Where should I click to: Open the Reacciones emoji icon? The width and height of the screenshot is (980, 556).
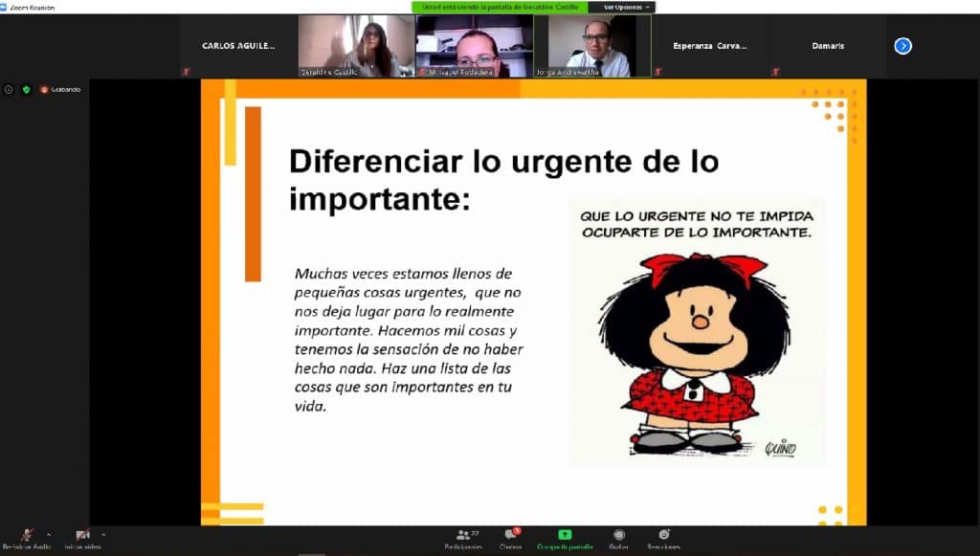coord(664,535)
